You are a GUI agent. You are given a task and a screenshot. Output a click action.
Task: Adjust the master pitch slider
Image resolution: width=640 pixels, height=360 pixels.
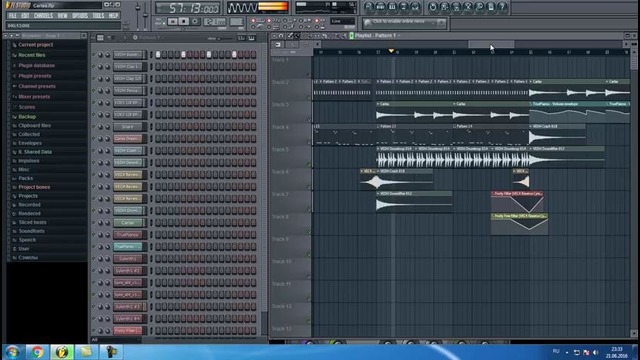tap(146, 14)
